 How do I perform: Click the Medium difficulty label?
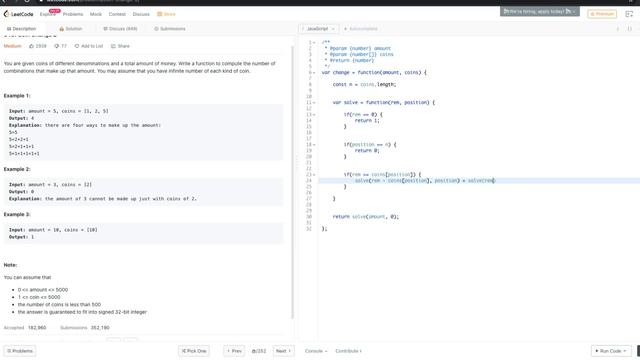12,46
